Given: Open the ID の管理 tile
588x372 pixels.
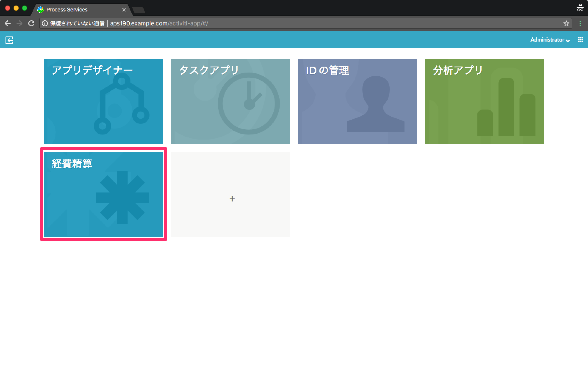Looking at the screenshot, I should pos(358,101).
